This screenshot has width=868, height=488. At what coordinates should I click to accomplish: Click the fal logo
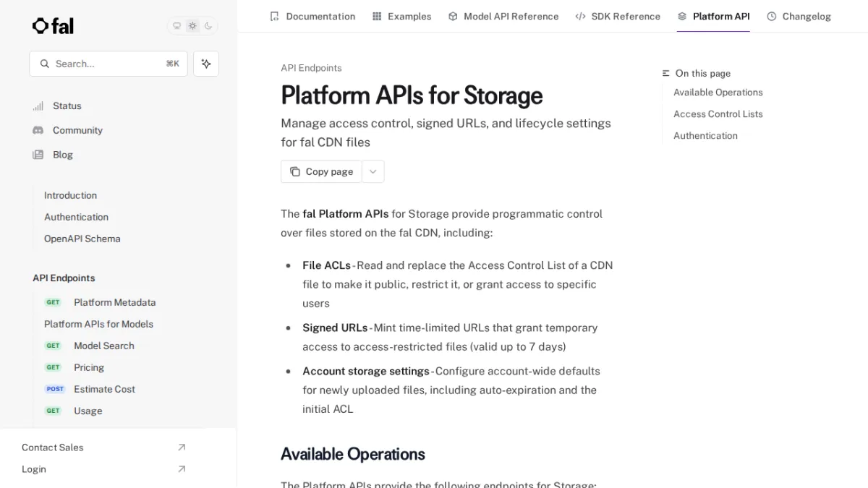[53, 26]
